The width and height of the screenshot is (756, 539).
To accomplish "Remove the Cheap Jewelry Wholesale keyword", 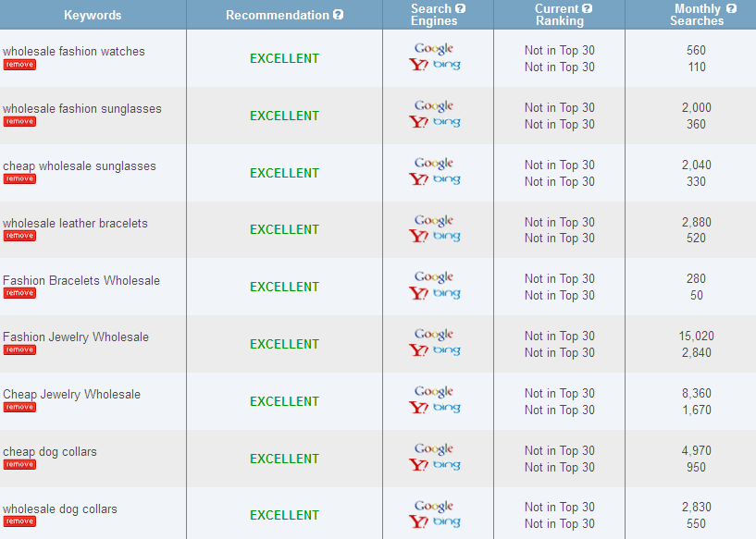I will 19,407.
